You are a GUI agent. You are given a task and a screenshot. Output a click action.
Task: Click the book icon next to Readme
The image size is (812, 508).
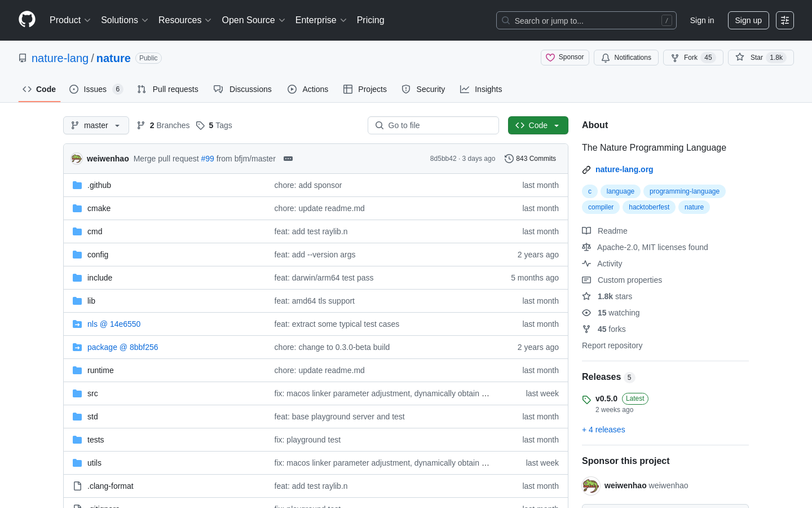(586, 231)
